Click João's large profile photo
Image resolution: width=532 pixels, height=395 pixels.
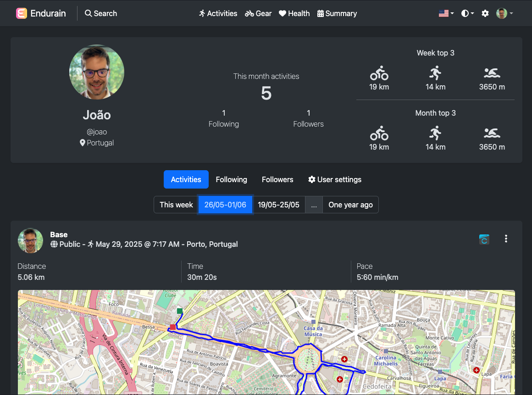point(97,72)
